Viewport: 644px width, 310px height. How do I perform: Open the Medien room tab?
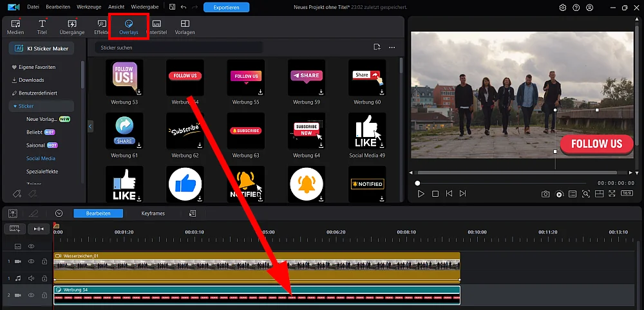click(x=15, y=27)
